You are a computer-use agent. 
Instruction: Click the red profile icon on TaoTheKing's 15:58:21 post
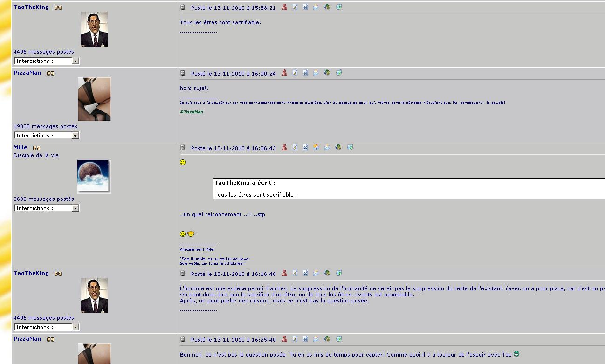coord(284,7)
